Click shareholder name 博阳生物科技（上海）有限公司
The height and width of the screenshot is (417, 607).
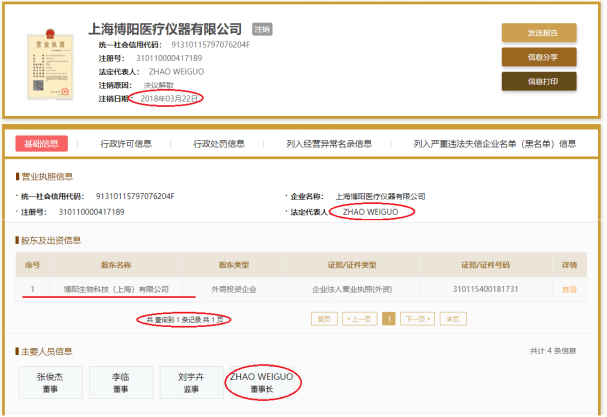click(x=116, y=289)
